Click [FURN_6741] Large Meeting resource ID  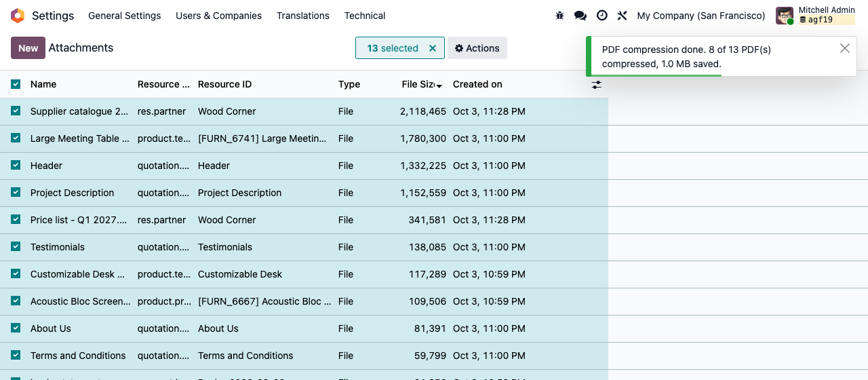click(x=262, y=138)
